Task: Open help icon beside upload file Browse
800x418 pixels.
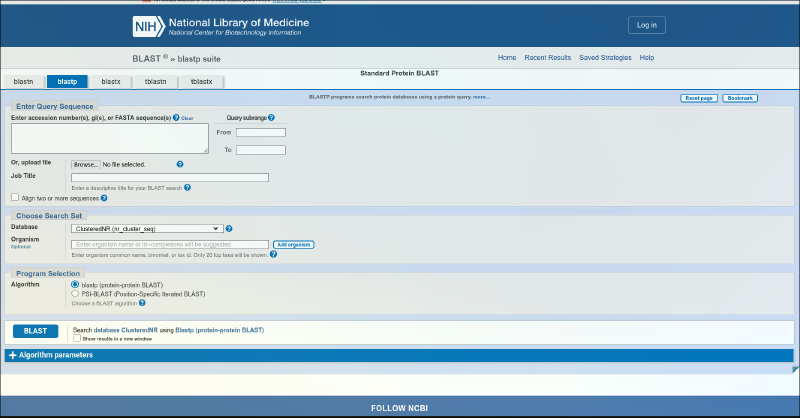Action: pyautogui.click(x=180, y=164)
